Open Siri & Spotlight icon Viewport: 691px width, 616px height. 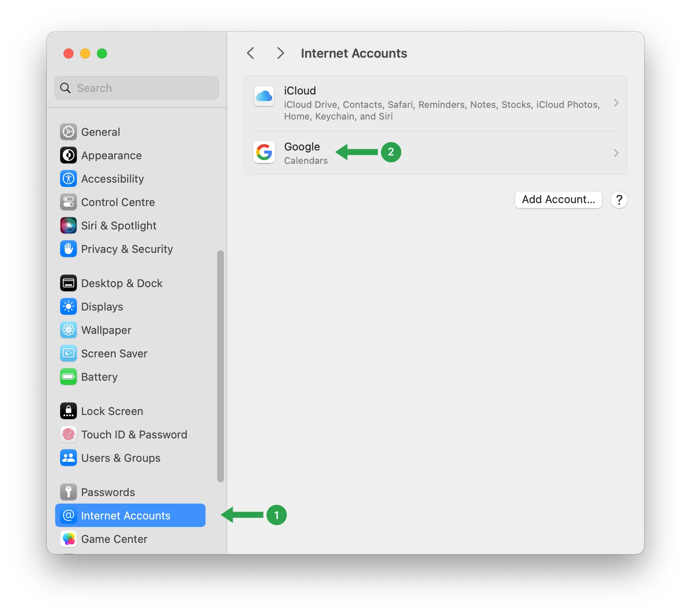coord(69,226)
